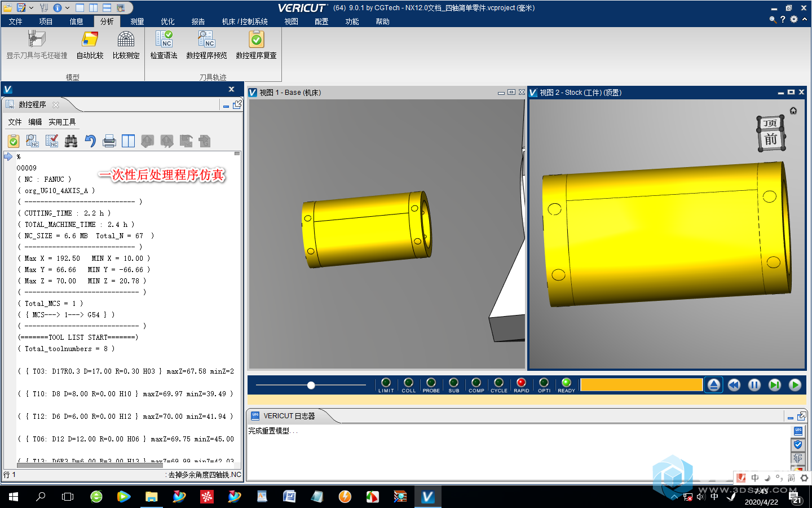Screen dimensions: 812x508
Task: Click the log file icon in logger panel
Action: [798, 431]
